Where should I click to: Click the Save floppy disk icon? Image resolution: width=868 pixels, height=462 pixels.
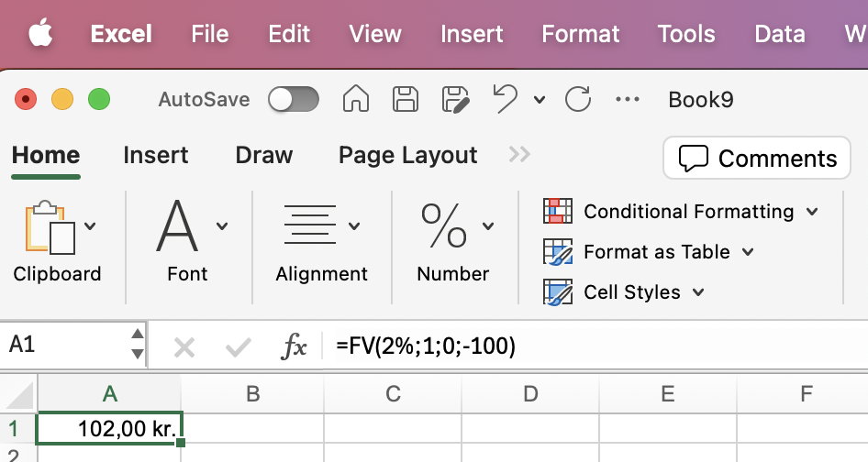tap(406, 100)
